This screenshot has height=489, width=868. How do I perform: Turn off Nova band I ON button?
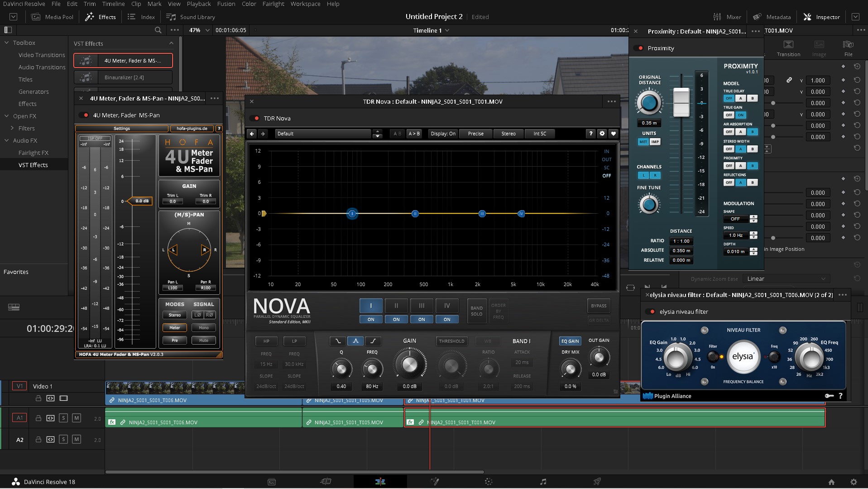click(x=371, y=319)
